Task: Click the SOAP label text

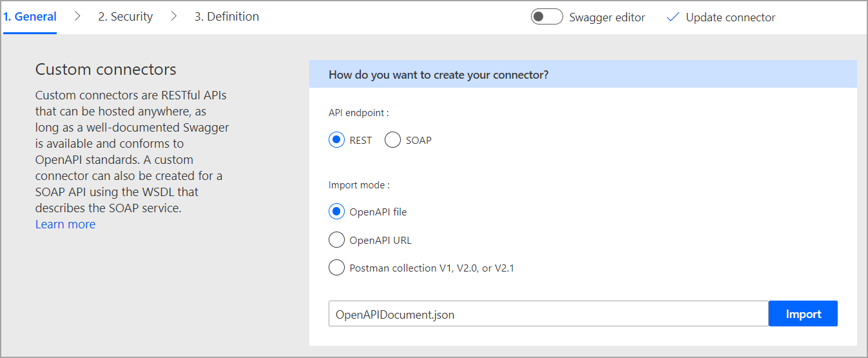Action: (x=418, y=140)
